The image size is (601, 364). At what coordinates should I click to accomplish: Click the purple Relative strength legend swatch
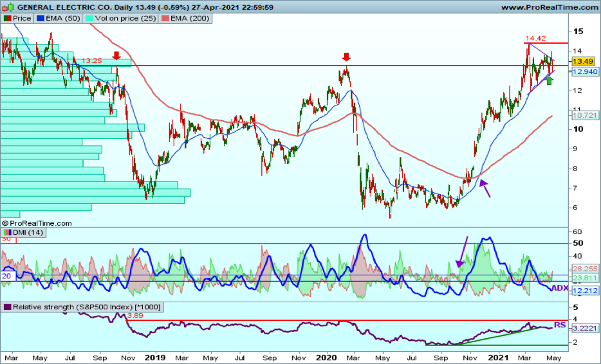7,307
